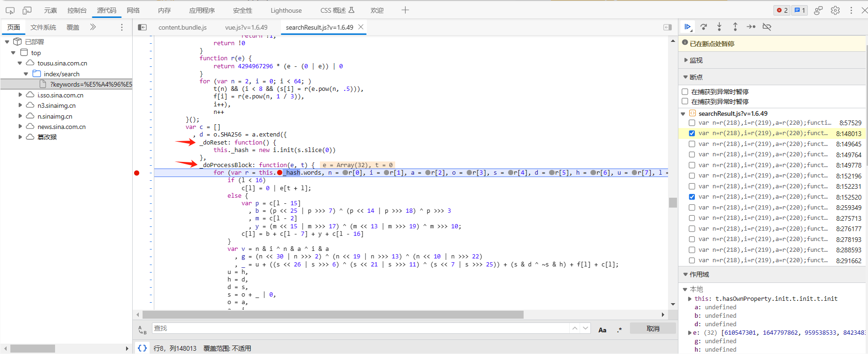
Task: Add a new DevTools tab with plus icon
Action: (x=405, y=10)
